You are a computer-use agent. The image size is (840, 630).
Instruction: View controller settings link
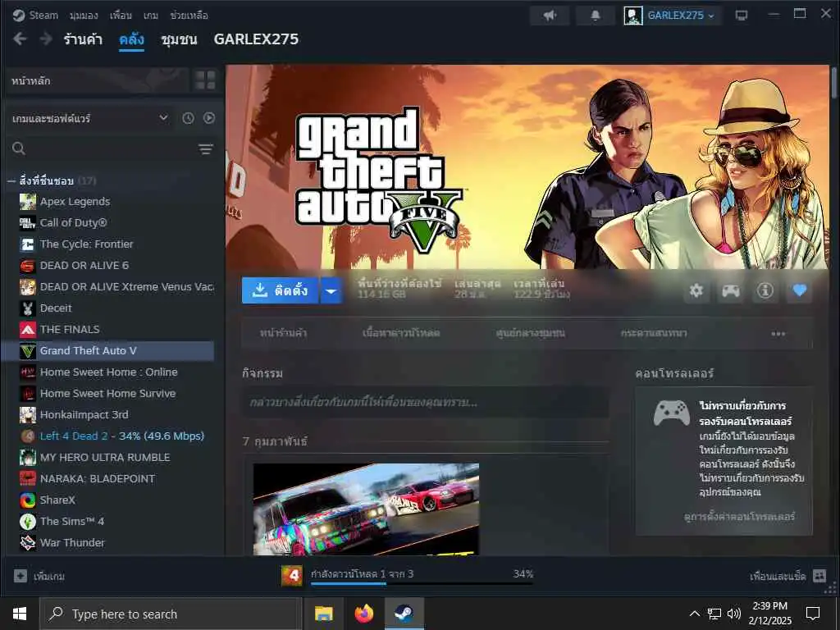click(739, 517)
